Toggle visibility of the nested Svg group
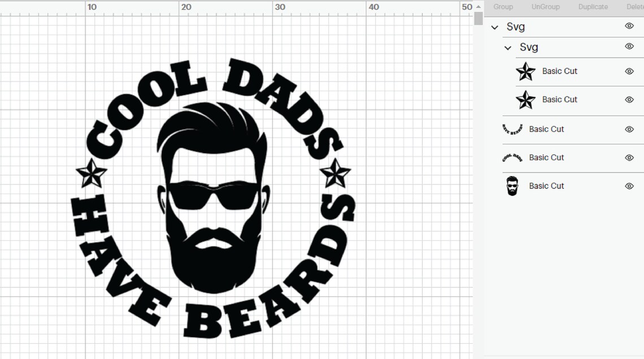644x359 pixels. (629, 47)
